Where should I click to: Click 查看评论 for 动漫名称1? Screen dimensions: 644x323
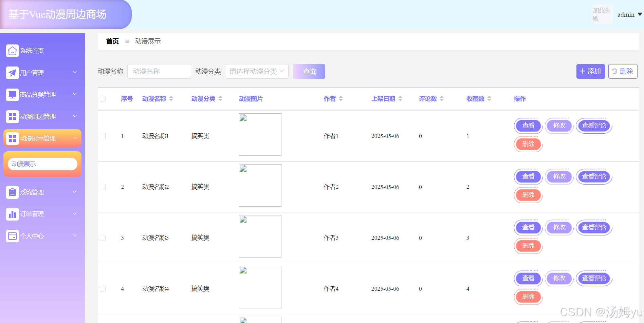point(594,126)
